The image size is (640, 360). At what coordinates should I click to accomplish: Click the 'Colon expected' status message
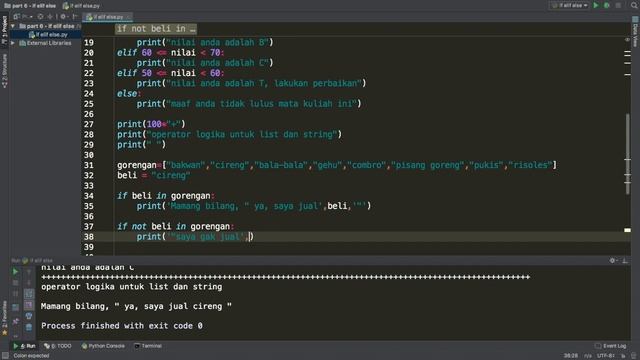coord(31,356)
